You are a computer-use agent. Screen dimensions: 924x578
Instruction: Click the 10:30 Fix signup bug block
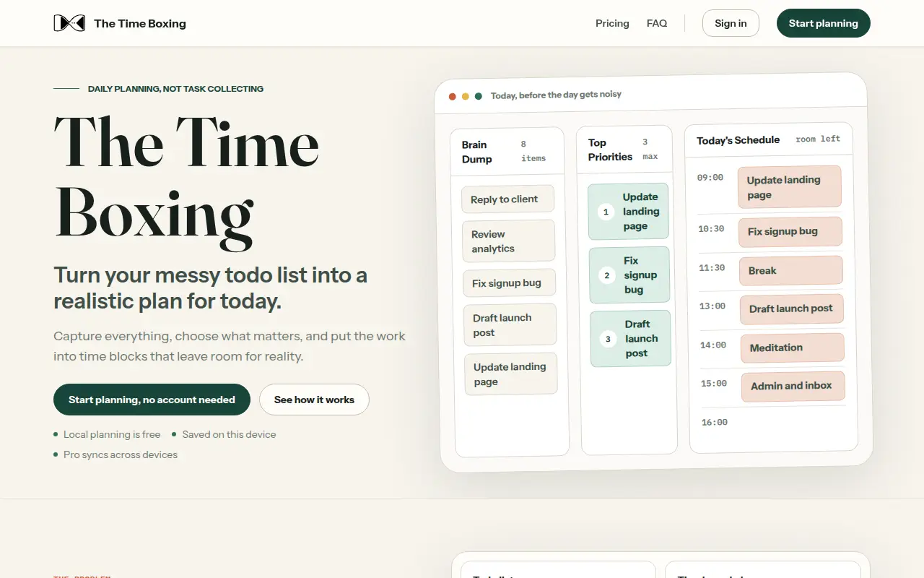[x=790, y=231]
